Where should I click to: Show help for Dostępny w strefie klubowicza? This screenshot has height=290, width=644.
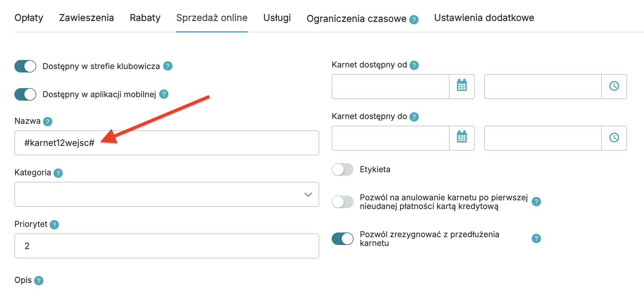[168, 66]
